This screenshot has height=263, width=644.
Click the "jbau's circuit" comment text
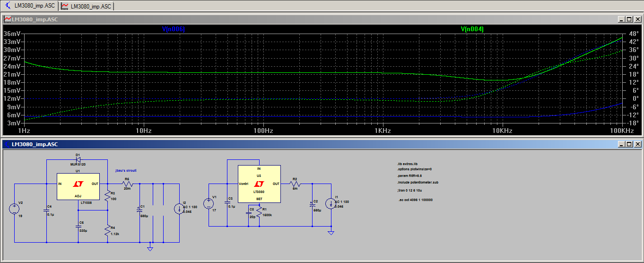pos(126,170)
